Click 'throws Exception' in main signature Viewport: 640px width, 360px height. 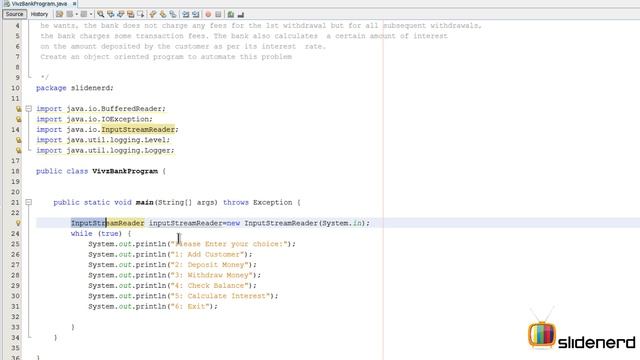tap(257, 202)
